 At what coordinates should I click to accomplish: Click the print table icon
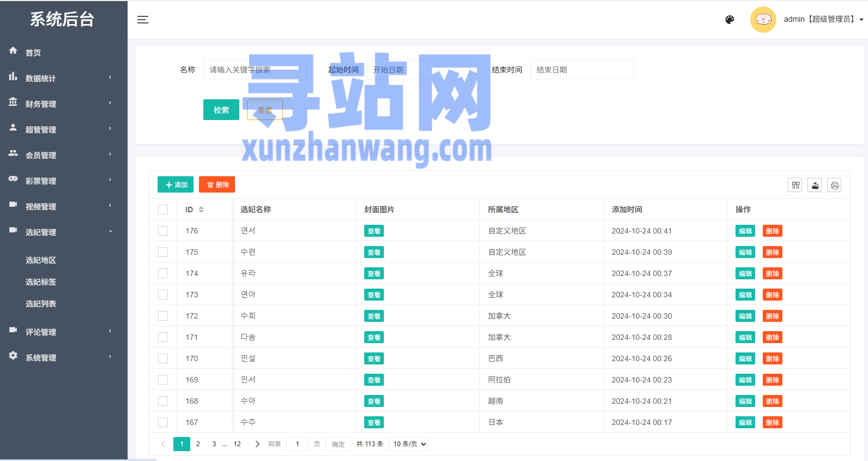(834, 185)
